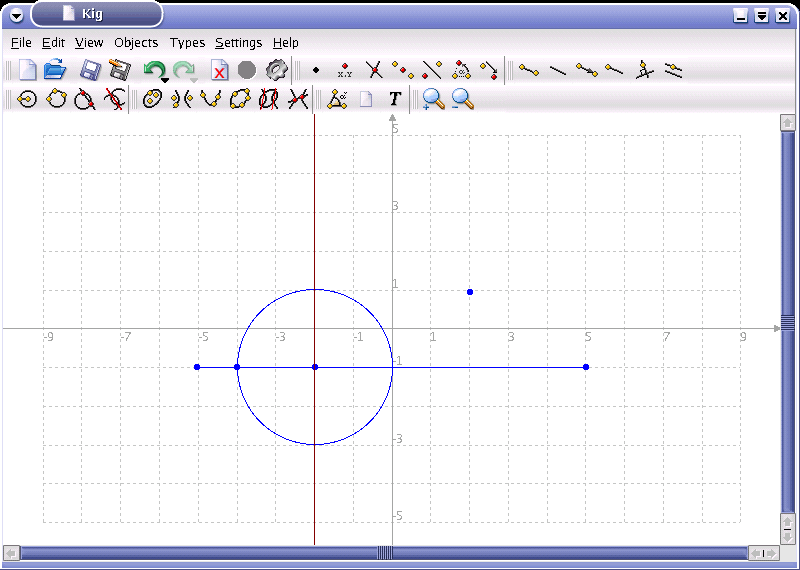Select the Segment tool with two yellow endpoints
The image size is (800, 570).
click(x=529, y=70)
